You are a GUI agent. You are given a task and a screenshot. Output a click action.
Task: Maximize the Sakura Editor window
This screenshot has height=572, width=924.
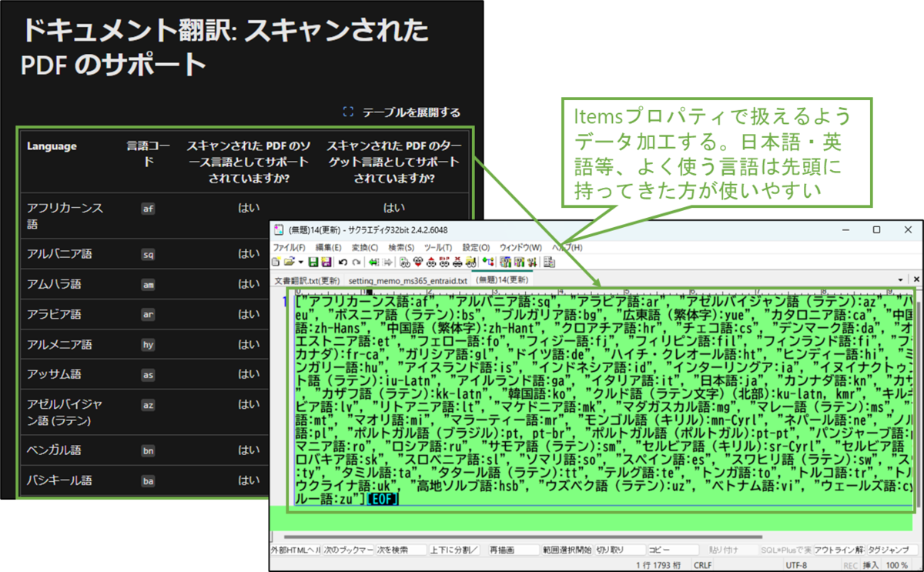(x=876, y=230)
